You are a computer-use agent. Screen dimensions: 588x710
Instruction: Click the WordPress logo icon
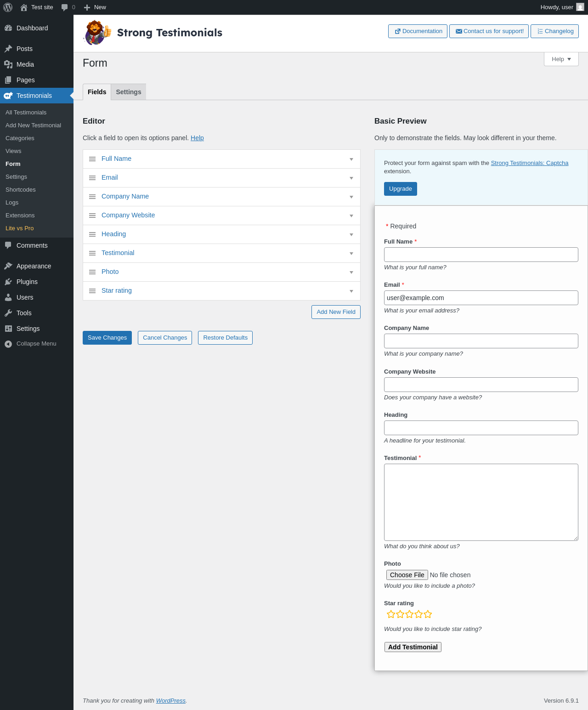8,7
